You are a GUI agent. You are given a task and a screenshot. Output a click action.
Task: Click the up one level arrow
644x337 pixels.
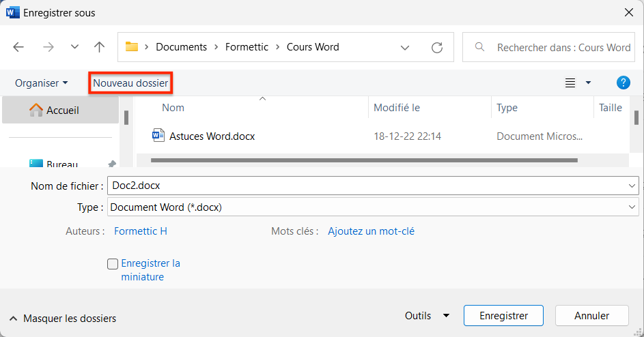tap(100, 47)
